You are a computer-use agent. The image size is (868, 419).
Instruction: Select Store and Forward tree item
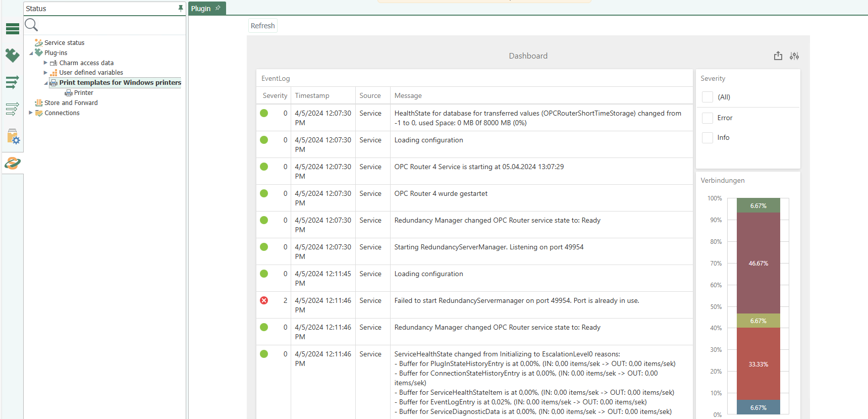click(x=71, y=102)
